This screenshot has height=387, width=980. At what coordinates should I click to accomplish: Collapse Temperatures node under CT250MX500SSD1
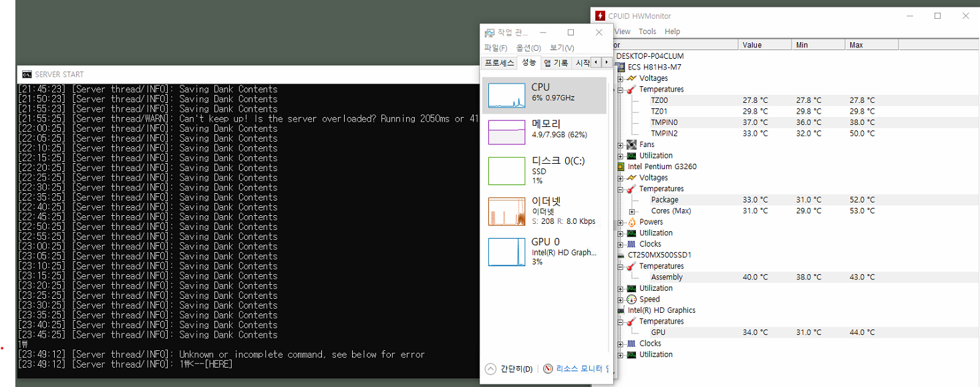coord(621,266)
